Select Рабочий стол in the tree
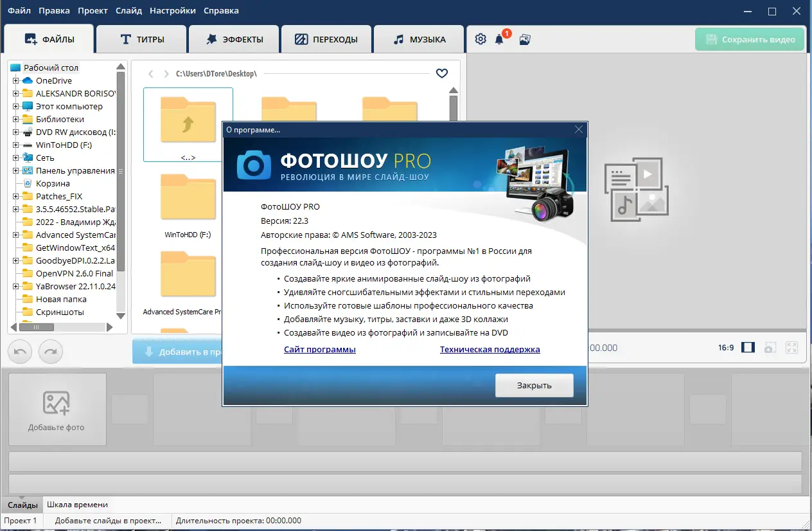The width and height of the screenshot is (812, 531). 51,68
